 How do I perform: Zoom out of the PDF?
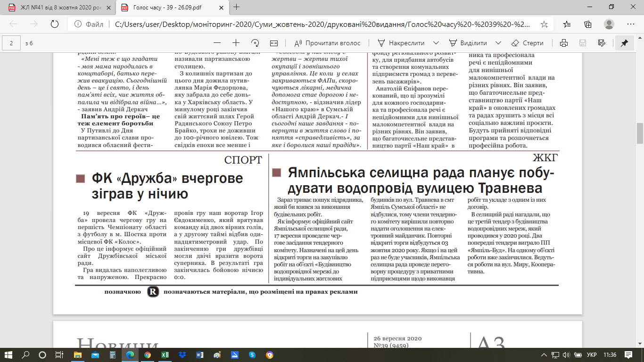(x=217, y=43)
